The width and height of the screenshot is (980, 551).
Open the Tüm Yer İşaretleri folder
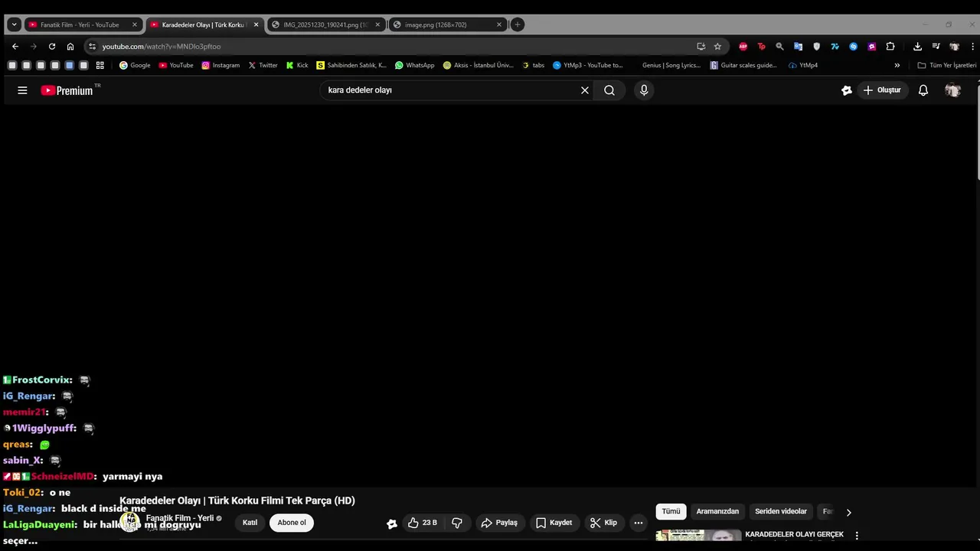947,65
